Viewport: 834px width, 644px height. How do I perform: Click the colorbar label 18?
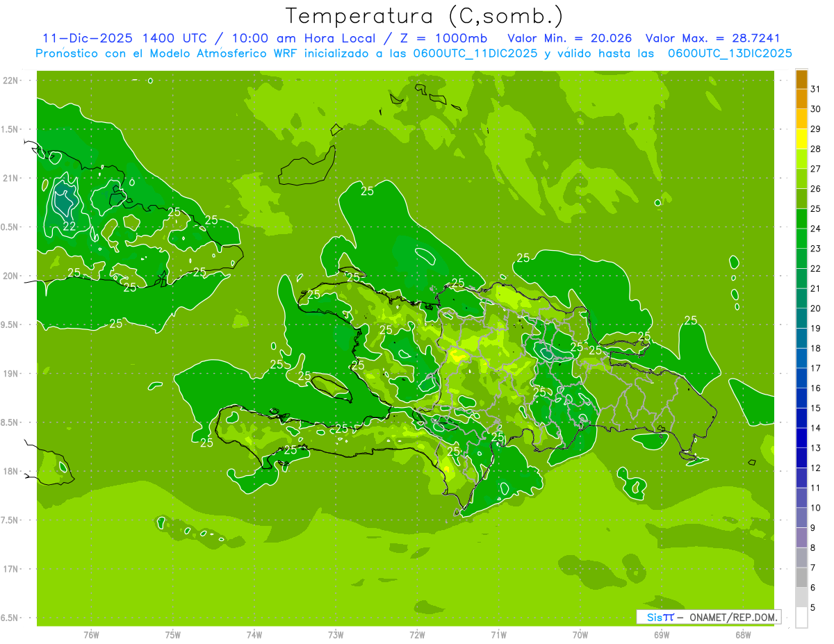[x=816, y=348]
